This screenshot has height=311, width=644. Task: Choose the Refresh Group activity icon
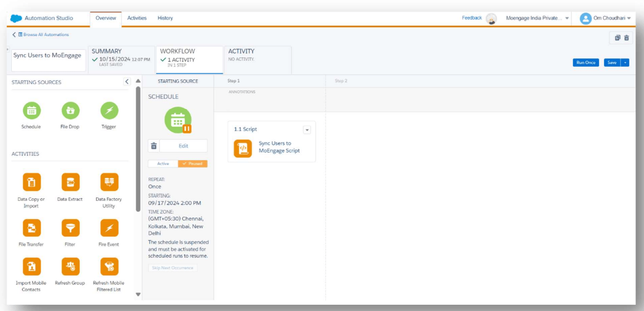(70, 266)
